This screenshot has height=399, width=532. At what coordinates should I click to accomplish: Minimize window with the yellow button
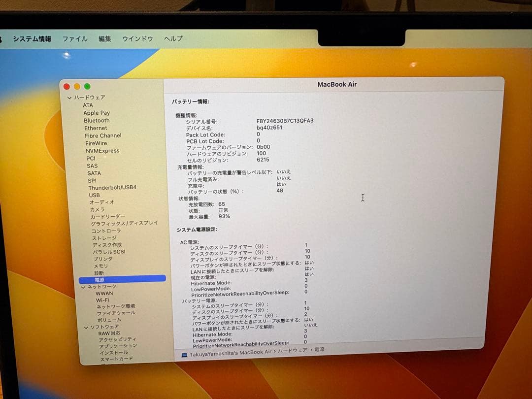point(77,87)
